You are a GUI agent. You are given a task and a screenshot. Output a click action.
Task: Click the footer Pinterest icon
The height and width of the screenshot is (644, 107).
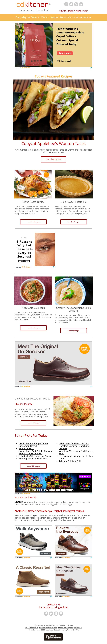pyautogui.click(x=56, y=613)
